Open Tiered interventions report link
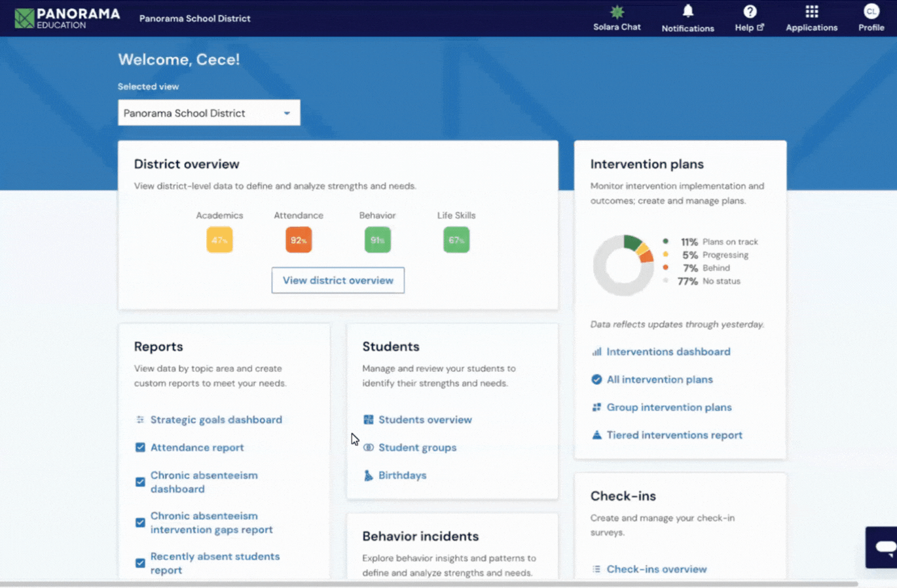 point(674,435)
